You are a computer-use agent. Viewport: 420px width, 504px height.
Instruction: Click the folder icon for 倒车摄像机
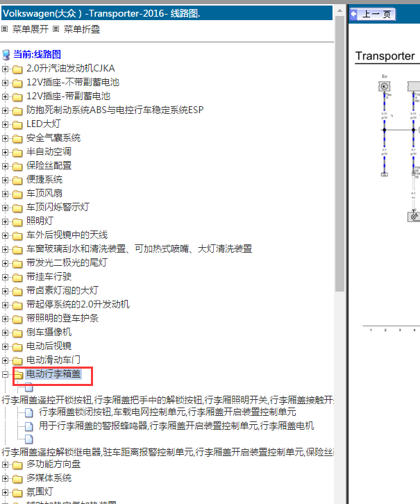(x=17, y=333)
